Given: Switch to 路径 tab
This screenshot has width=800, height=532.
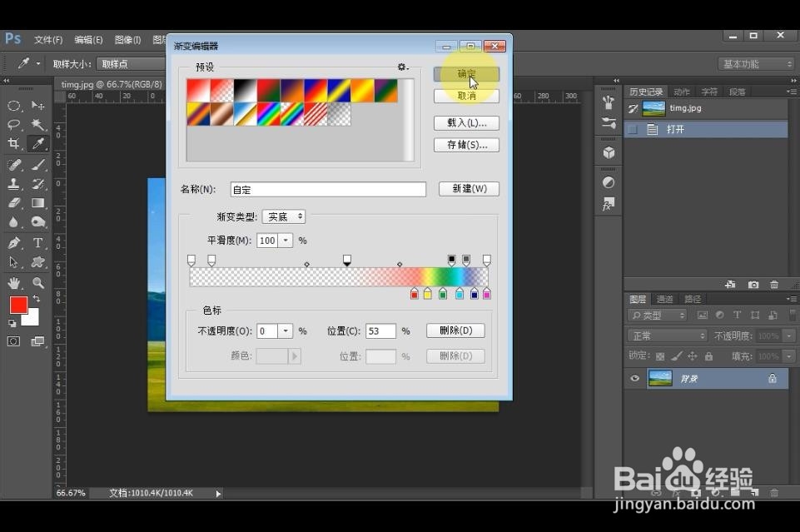Looking at the screenshot, I should [x=693, y=299].
